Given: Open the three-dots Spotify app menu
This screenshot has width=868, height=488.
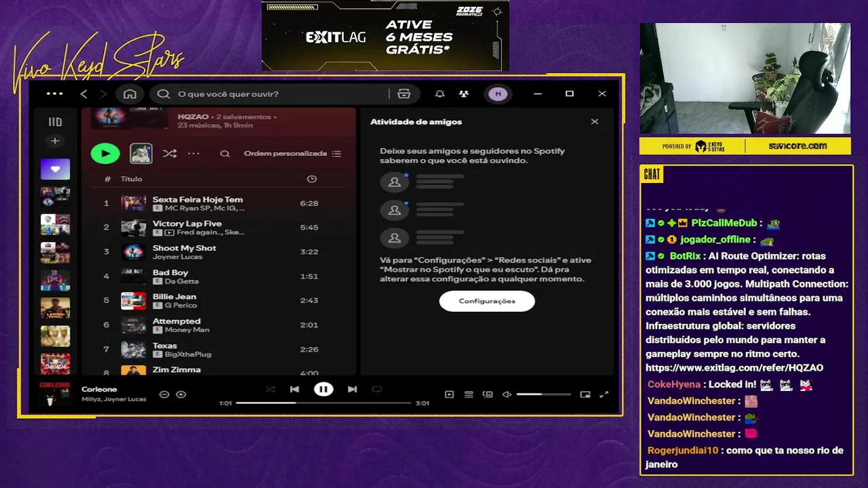Looking at the screenshot, I should (x=54, y=94).
